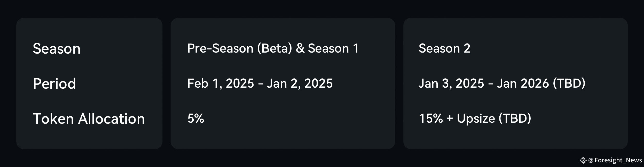Select the "15%" allocation value
Screen dimensions: 644x167
pos(430,119)
